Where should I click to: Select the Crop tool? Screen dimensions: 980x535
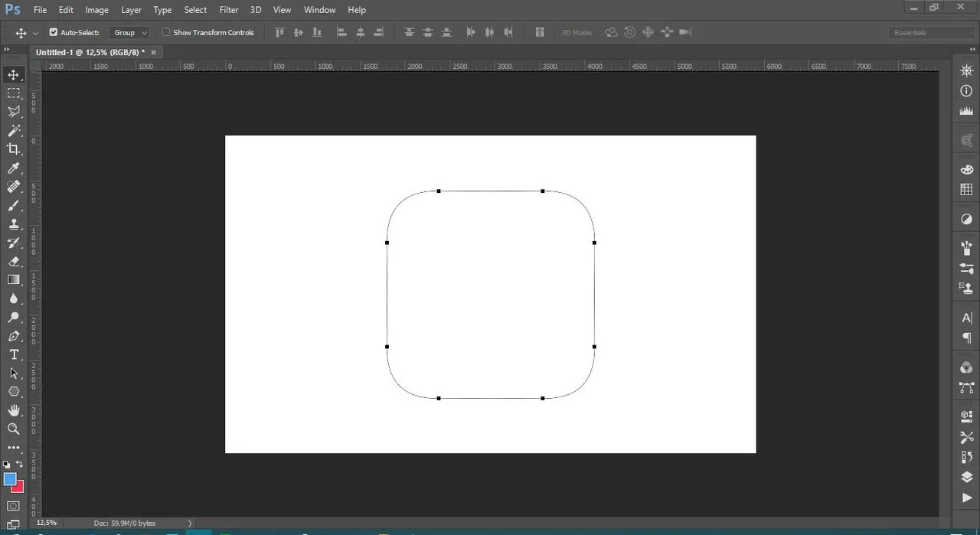click(14, 149)
